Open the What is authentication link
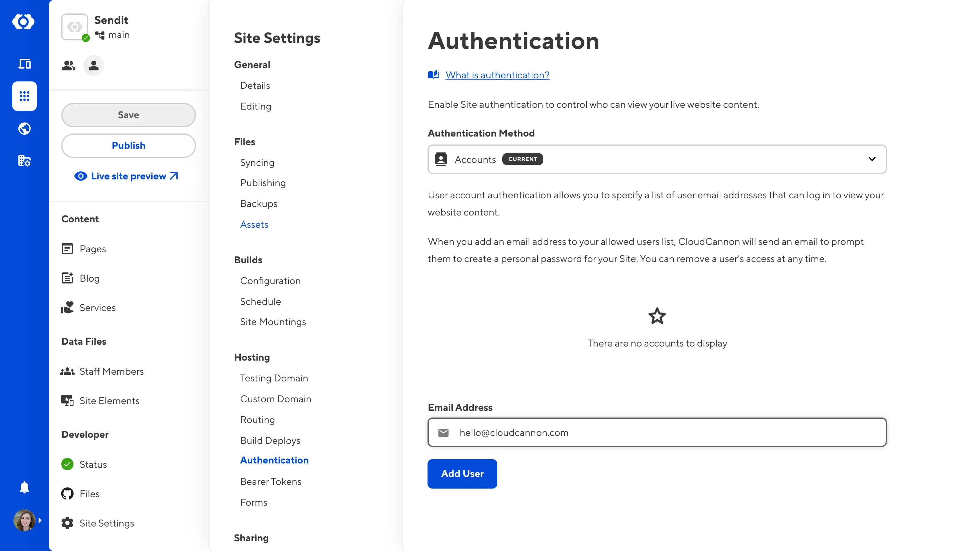Viewport: 980px width, 551px height. click(497, 75)
